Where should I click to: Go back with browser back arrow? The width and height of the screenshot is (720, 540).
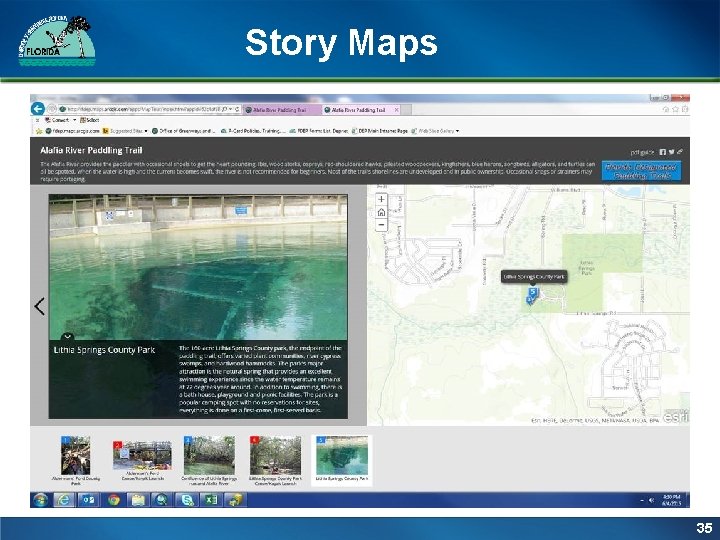tap(38, 109)
